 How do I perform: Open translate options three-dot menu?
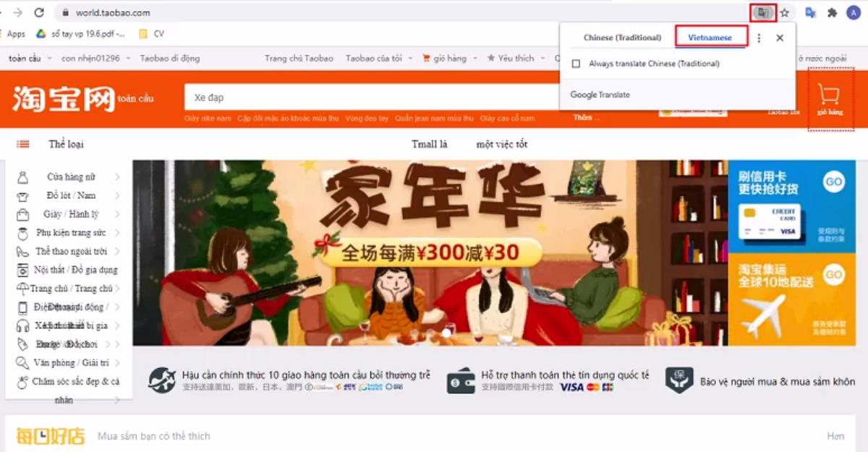click(x=759, y=38)
